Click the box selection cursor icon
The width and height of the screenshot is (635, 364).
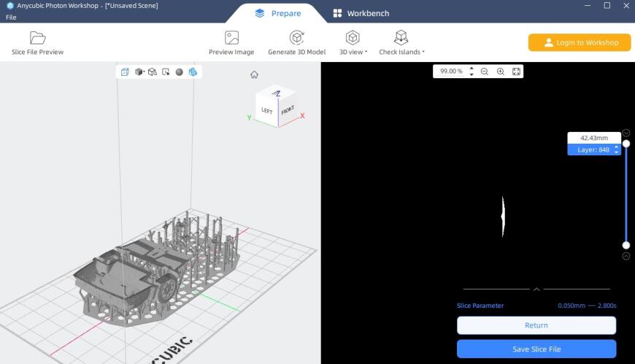[x=166, y=72]
